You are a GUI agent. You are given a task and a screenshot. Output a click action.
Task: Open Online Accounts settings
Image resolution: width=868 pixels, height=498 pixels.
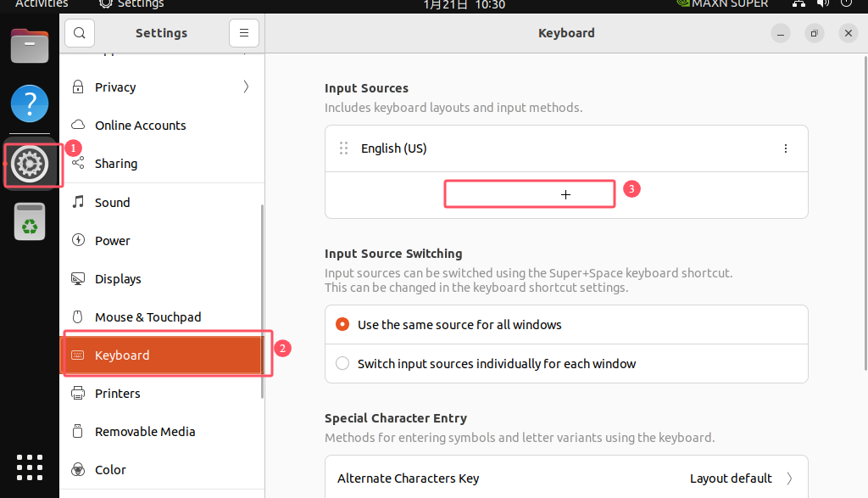(162, 126)
